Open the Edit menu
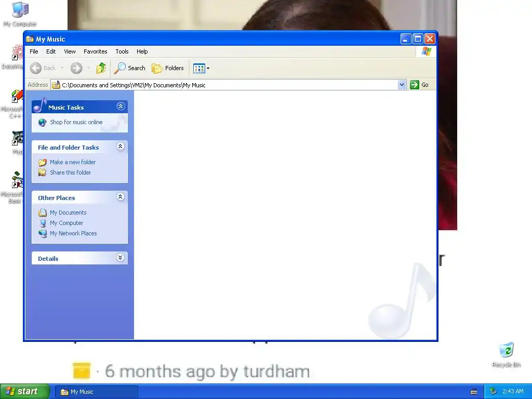532x399 pixels. coord(51,51)
